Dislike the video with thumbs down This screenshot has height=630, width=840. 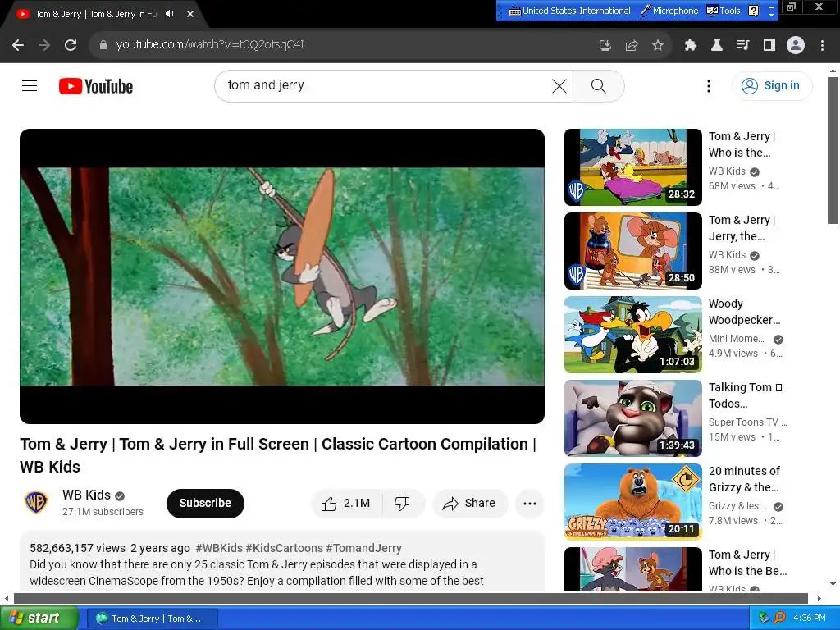coord(402,504)
